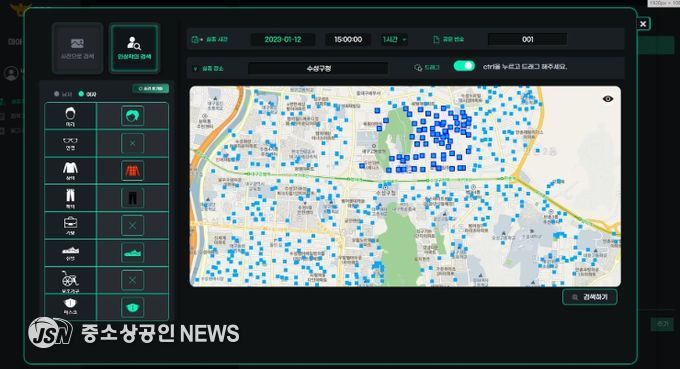
Task: Switch to the photo search tab
Action: pos(77,48)
